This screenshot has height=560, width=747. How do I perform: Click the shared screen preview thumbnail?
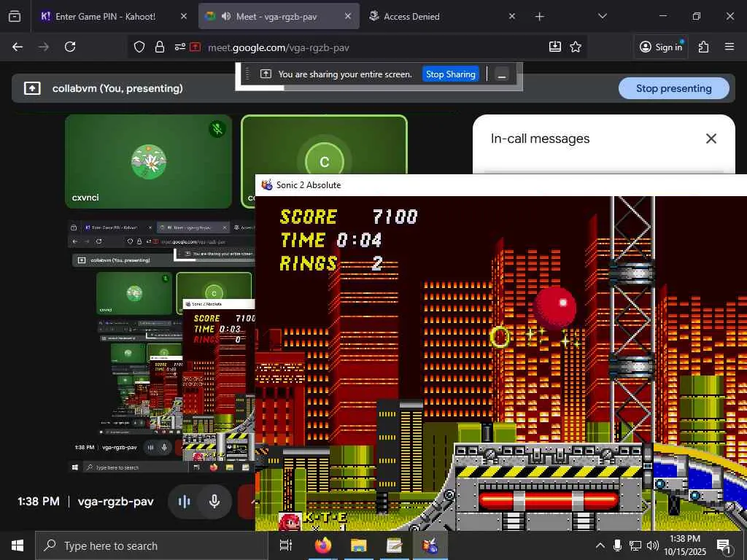pos(161,346)
